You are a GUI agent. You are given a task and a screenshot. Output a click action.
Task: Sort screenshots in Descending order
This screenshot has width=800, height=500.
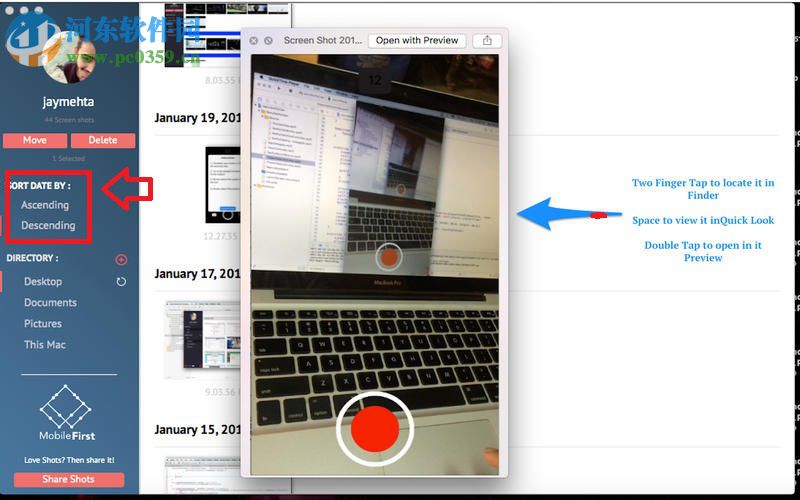(x=48, y=226)
